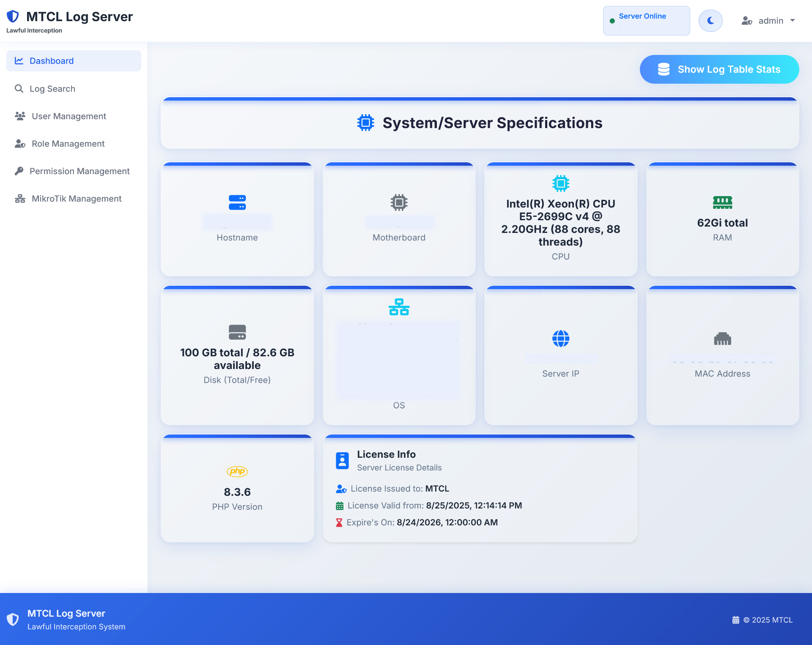Click the Hostname server icon
This screenshot has height=645, width=812.
tap(237, 202)
